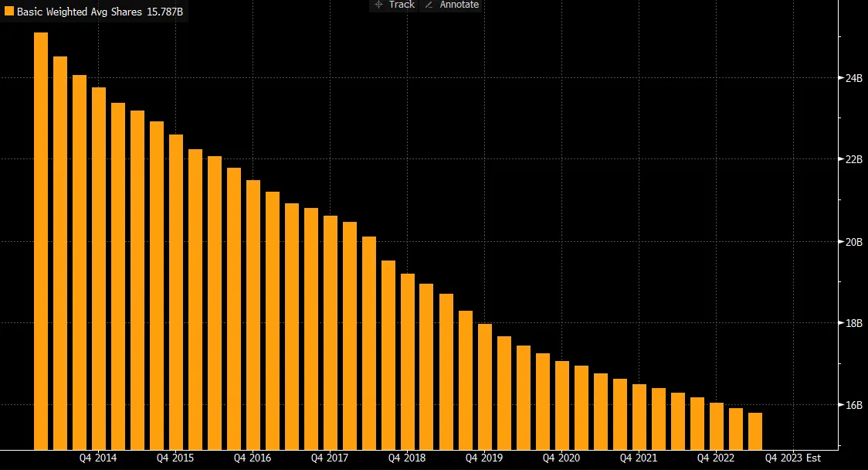868x470 pixels.
Task: Select the bar above Q4 2017 label
Action: click(x=331, y=332)
